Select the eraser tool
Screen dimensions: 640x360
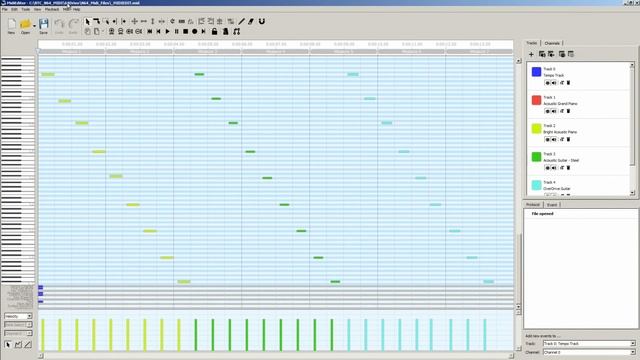pos(251,21)
